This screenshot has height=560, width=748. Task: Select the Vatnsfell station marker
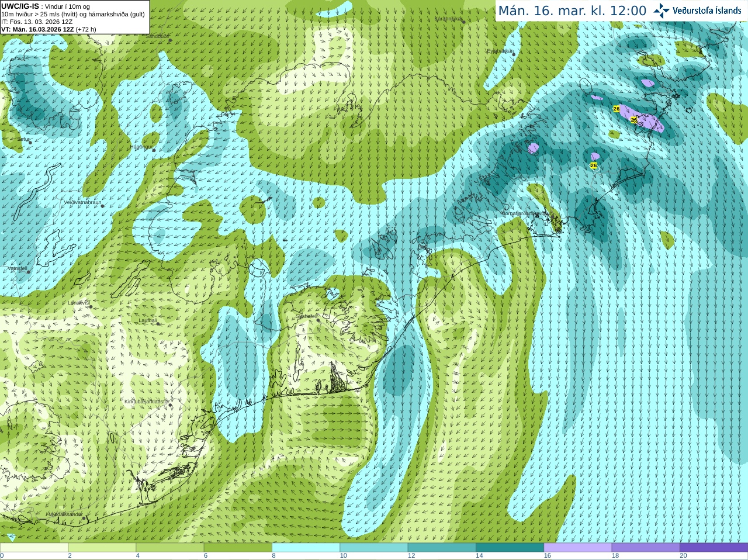click(x=29, y=271)
